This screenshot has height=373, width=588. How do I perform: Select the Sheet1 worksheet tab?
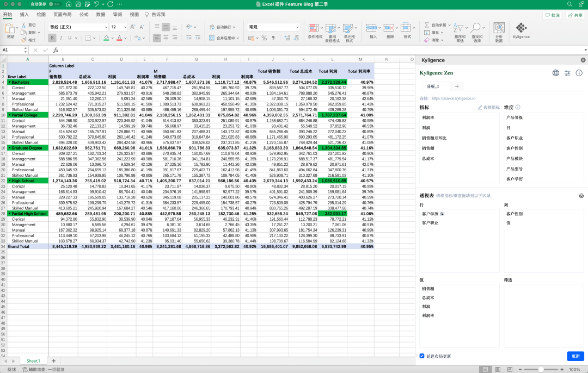pyautogui.click(x=33, y=361)
